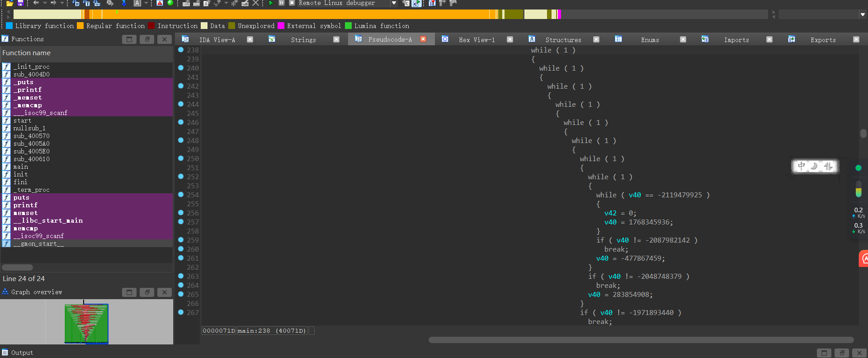
Task: Click the green circle toolbar icon
Action: 170,3
